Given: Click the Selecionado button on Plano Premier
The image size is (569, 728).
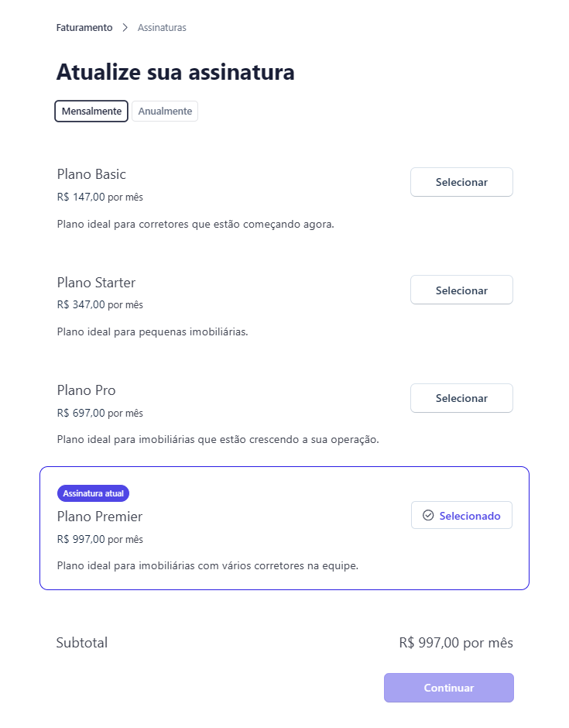Looking at the screenshot, I should click(x=462, y=516).
